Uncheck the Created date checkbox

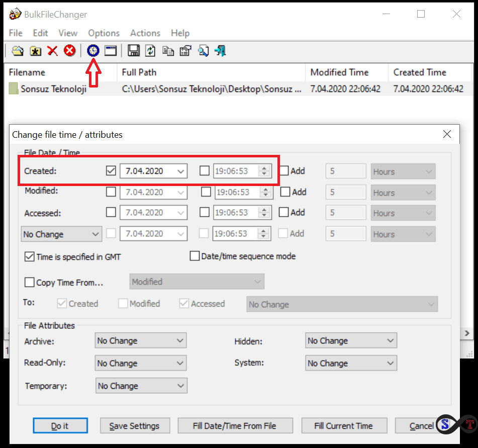click(112, 171)
